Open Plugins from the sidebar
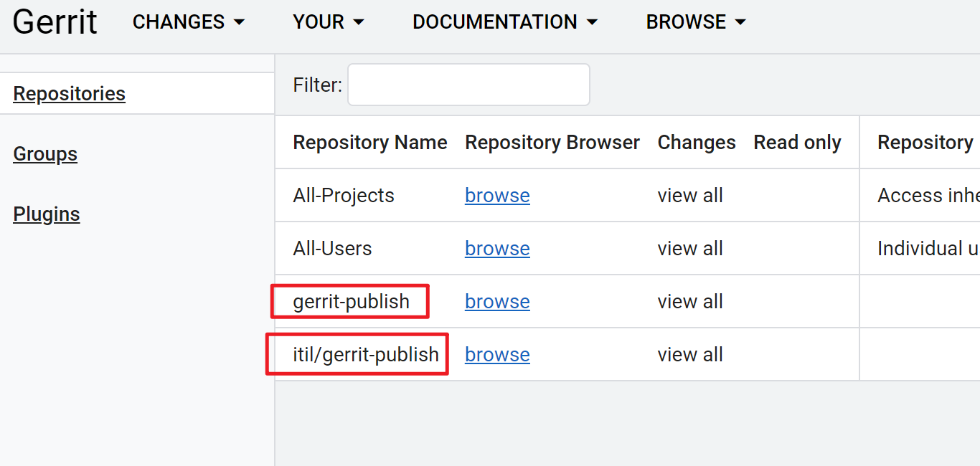 47,214
